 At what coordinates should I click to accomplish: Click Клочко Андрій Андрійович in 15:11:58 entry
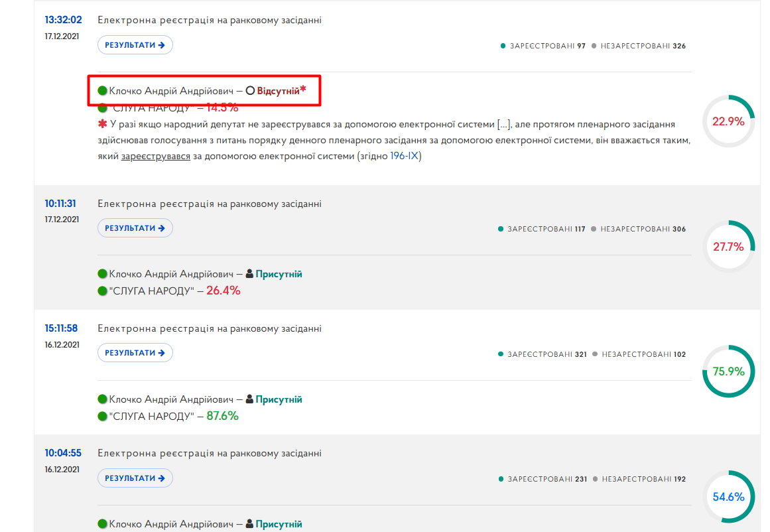(x=171, y=399)
